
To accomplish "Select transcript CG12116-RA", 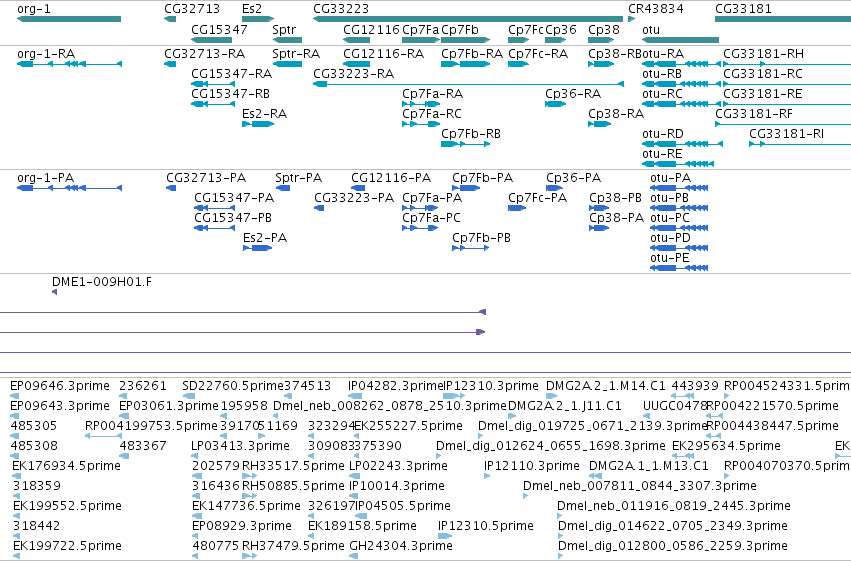I will tap(357, 64).
